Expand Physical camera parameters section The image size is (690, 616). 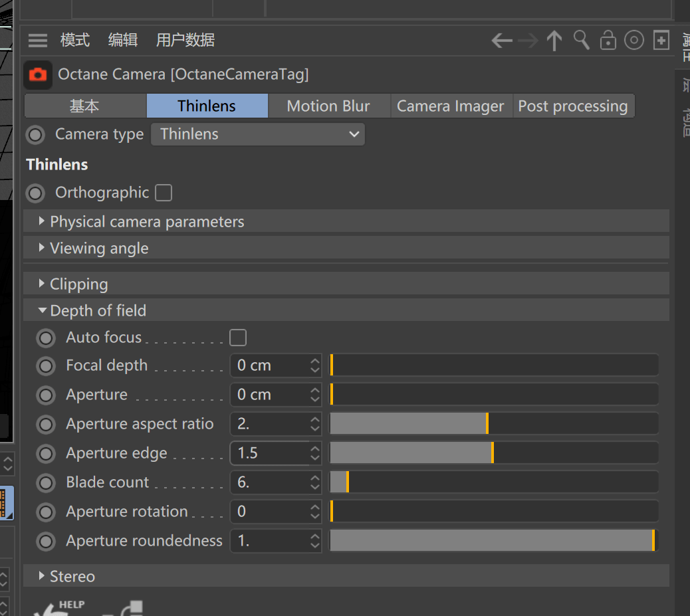[346, 221]
